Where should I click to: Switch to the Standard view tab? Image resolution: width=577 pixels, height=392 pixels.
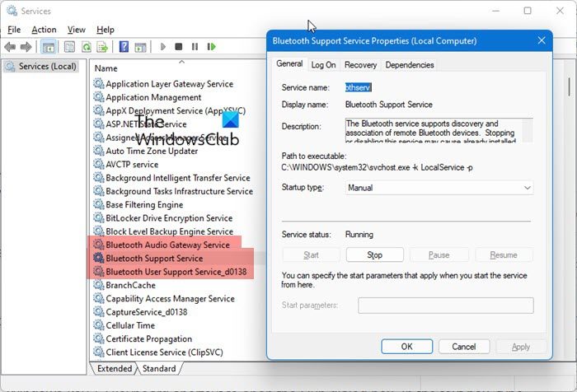pos(159,368)
